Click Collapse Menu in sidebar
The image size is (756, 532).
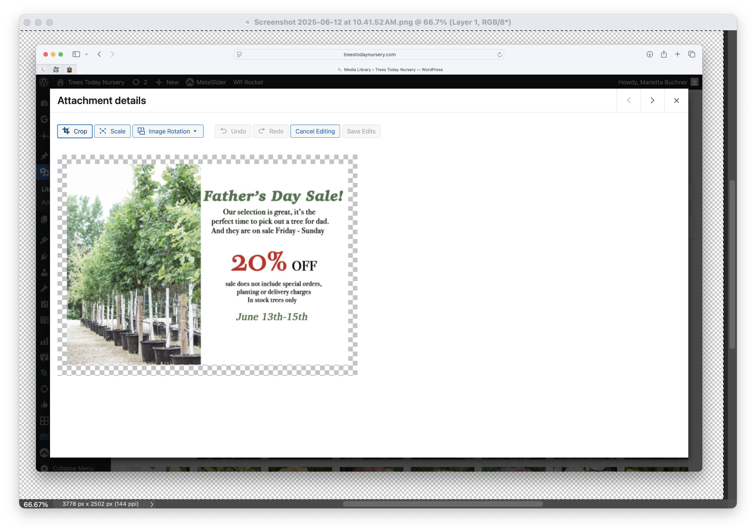click(67, 468)
